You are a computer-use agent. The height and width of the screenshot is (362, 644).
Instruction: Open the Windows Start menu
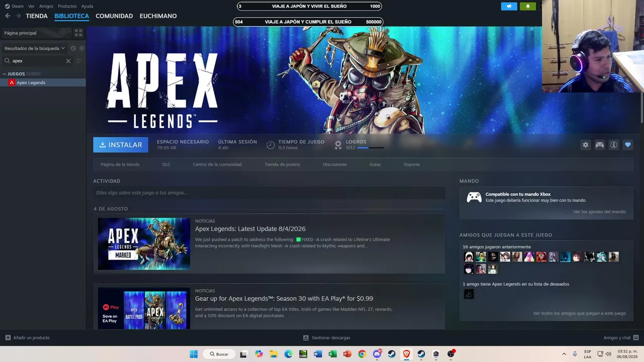[x=194, y=354]
